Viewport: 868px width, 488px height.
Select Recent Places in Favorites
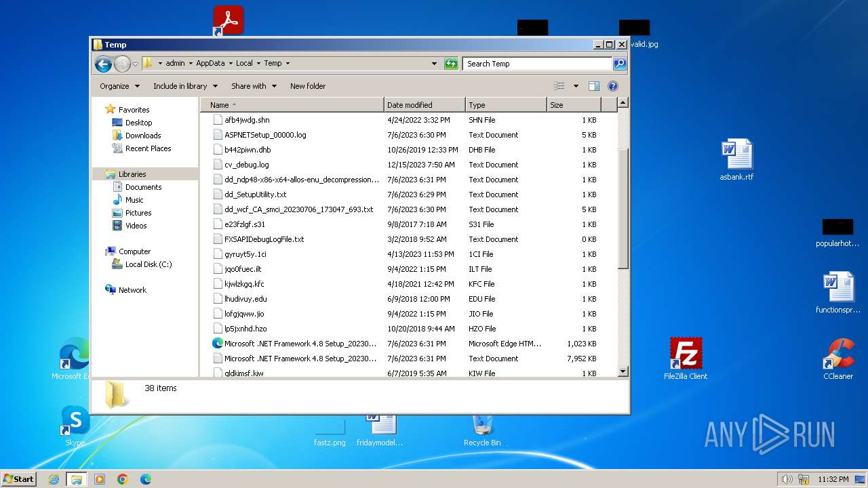point(148,148)
